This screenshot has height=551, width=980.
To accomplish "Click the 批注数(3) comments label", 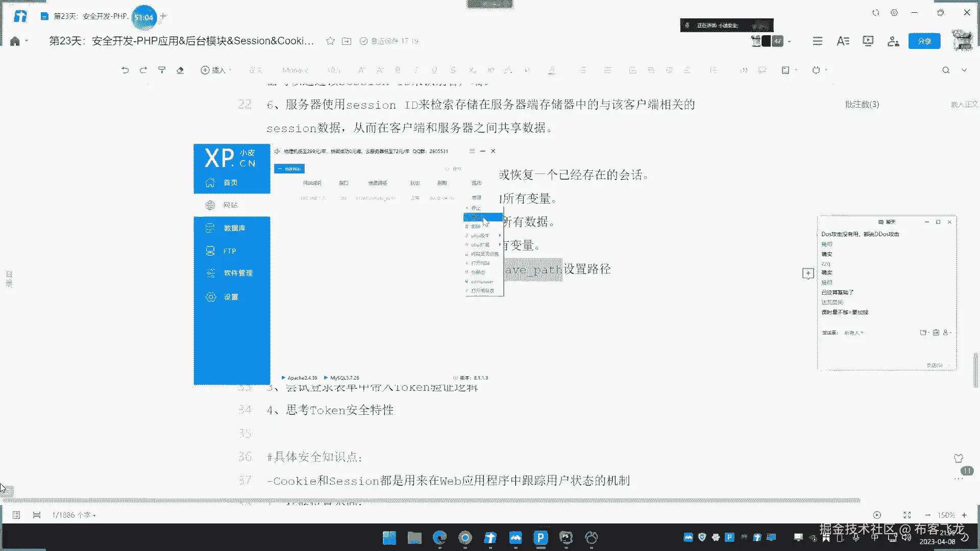I will point(862,104).
